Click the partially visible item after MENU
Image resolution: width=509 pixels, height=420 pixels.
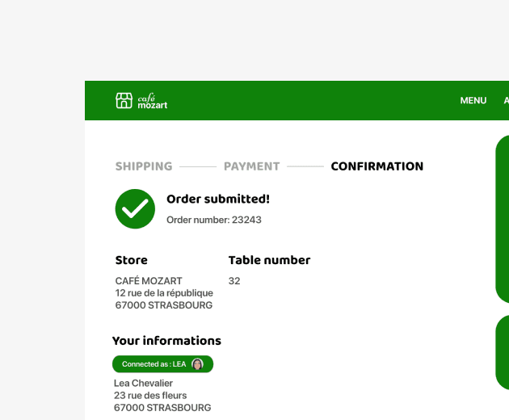(507, 101)
